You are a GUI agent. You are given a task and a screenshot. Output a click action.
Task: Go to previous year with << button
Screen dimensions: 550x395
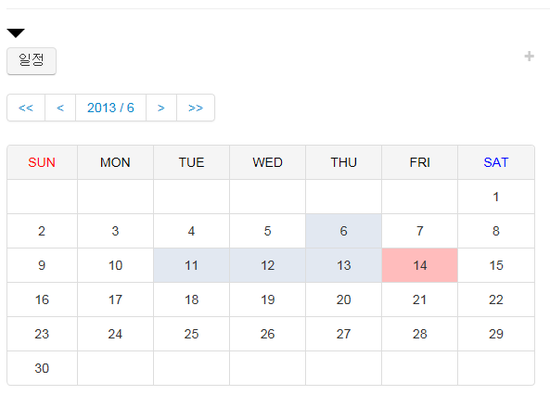pyautogui.click(x=26, y=108)
